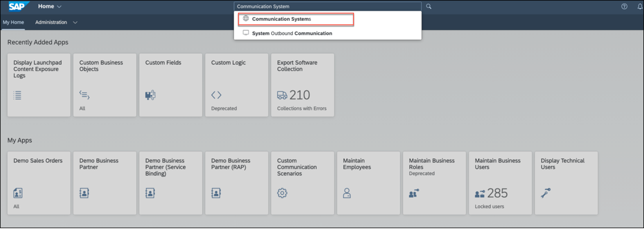Click the Export Software Collection truck icon
The image size is (644, 230).
pyautogui.click(x=282, y=95)
